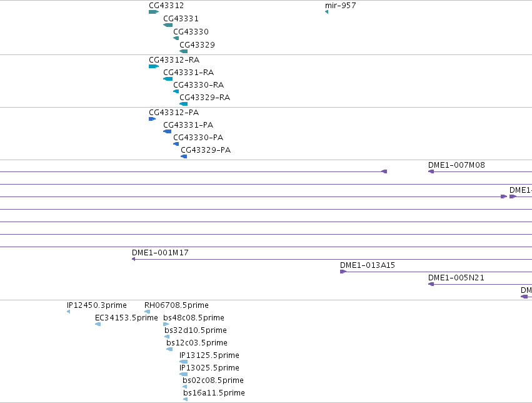Select the bs32d10.5prime EST glyph
Image resolution: width=532 pixels, height=403 pixels.
tap(167, 337)
